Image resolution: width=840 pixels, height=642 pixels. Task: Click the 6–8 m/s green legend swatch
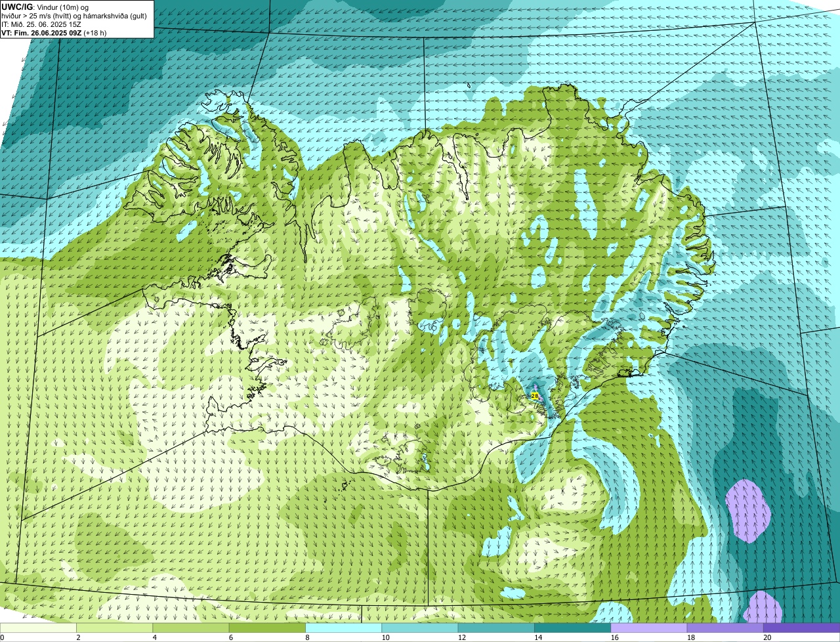[x=268, y=628]
